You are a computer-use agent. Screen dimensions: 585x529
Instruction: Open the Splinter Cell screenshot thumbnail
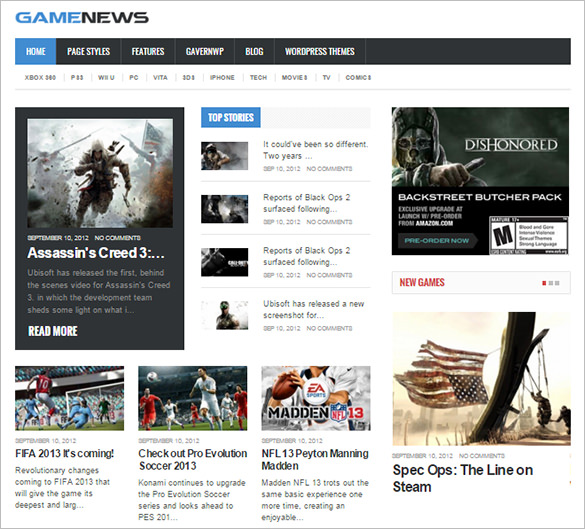click(x=225, y=315)
